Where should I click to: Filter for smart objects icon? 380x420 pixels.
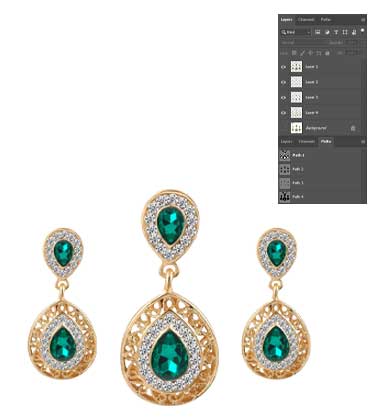(x=354, y=32)
